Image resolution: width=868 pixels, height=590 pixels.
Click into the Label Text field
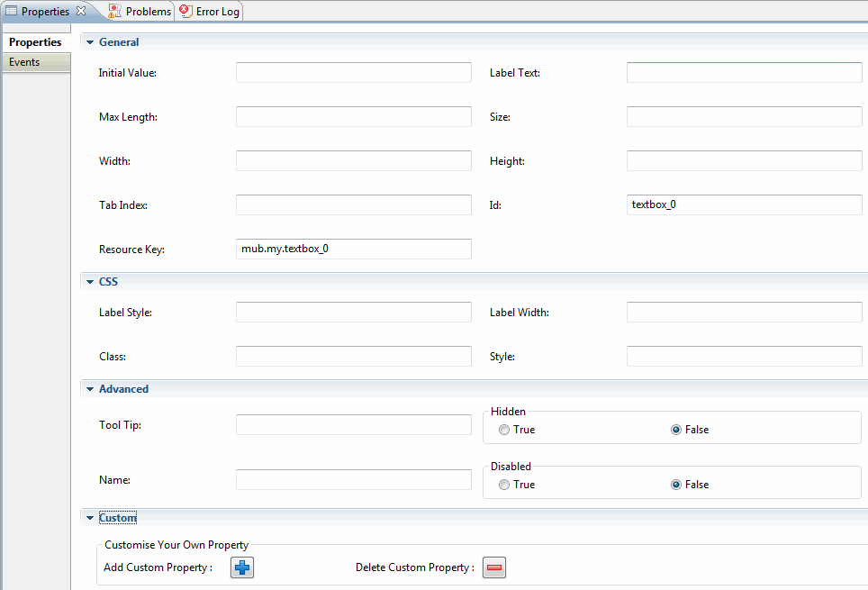[x=744, y=73]
